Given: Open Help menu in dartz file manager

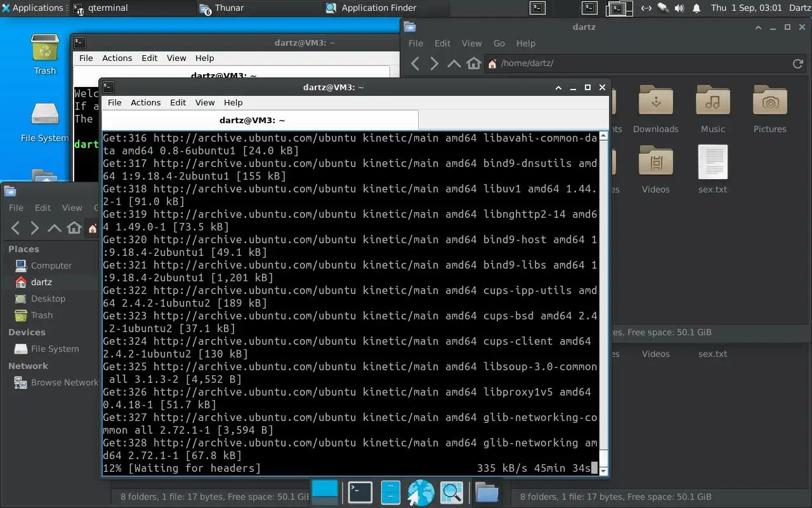Looking at the screenshot, I should point(526,43).
